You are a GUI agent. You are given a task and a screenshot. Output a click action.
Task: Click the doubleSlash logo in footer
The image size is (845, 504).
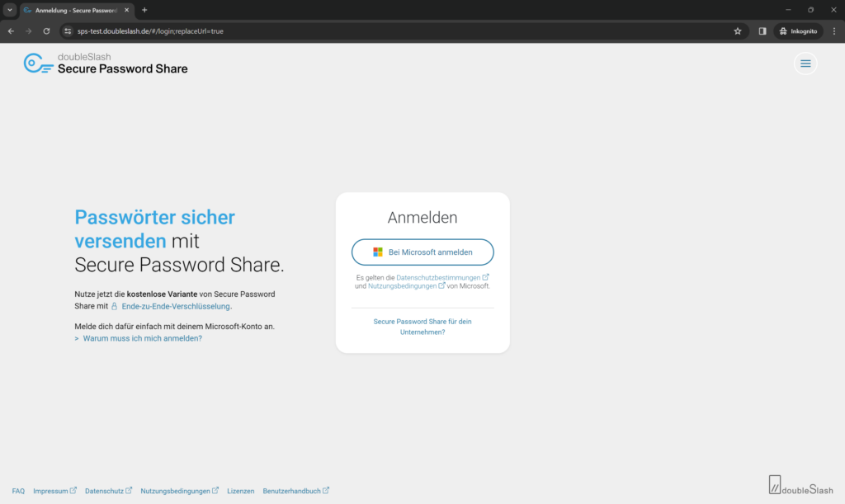click(800, 485)
